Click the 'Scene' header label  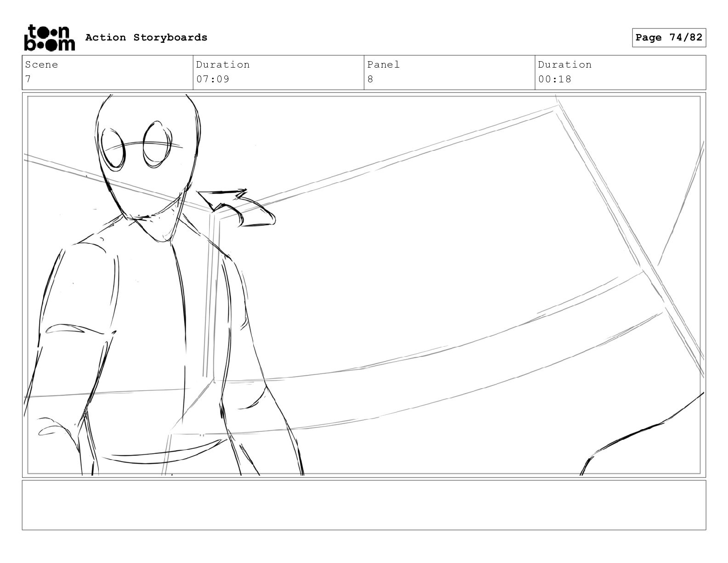pos(41,64)
